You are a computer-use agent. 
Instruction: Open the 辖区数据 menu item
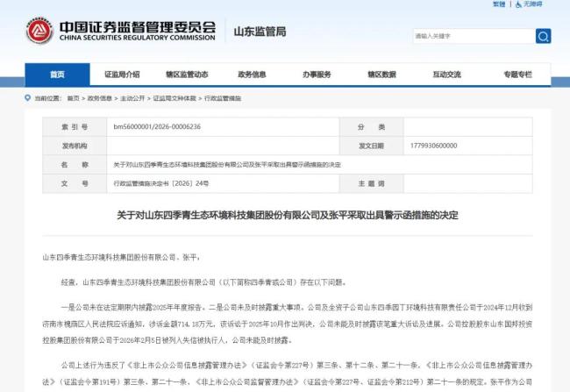pos(381,75)
